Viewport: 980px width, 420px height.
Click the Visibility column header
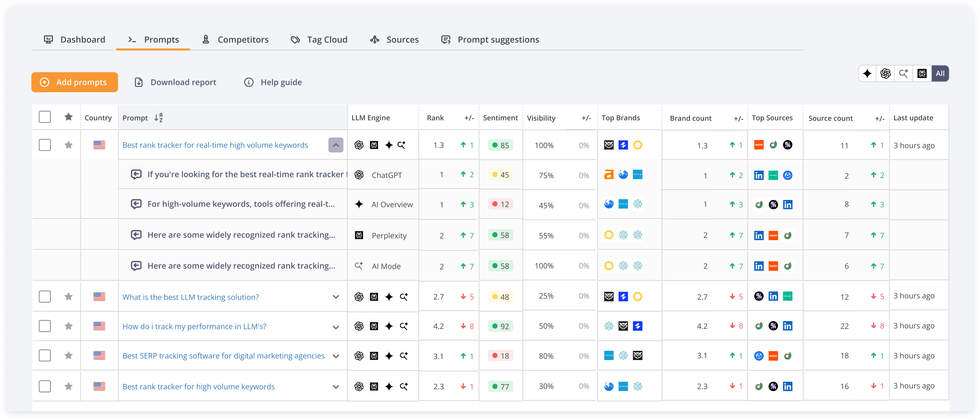click(x=541, y=118)
